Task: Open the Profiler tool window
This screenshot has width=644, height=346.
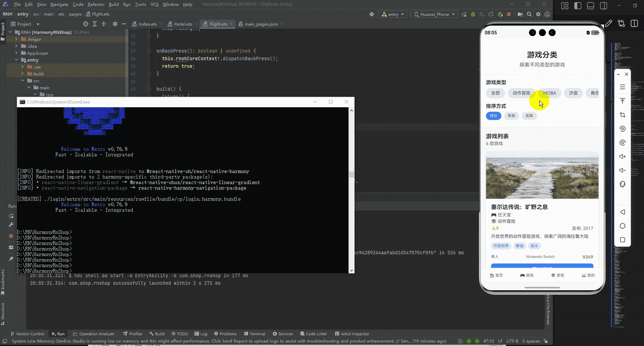Action: (132, 334)
